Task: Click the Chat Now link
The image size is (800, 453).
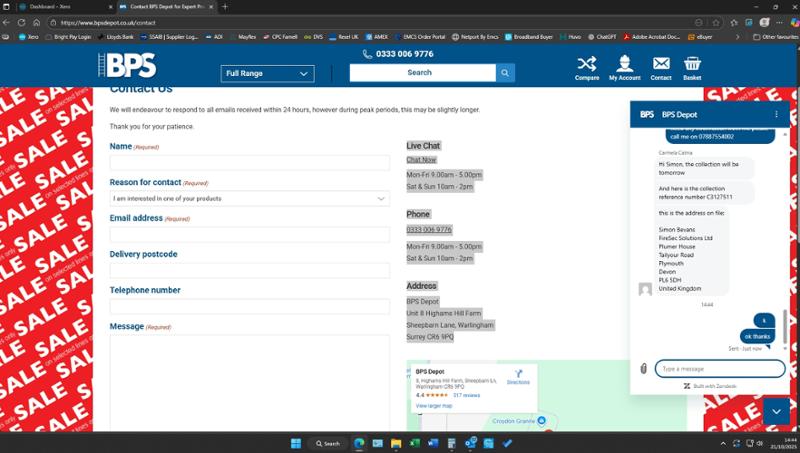Action: click(421, 160)
